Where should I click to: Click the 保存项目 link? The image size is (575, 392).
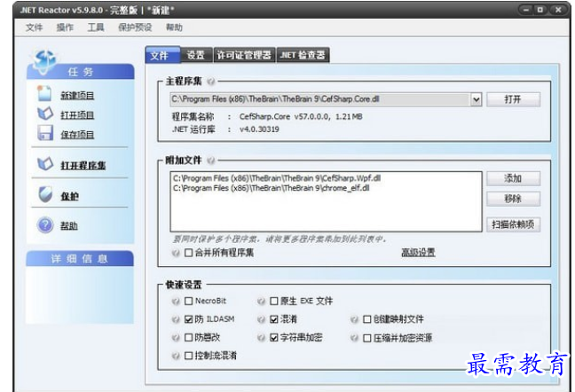click(x=77, y=135)
